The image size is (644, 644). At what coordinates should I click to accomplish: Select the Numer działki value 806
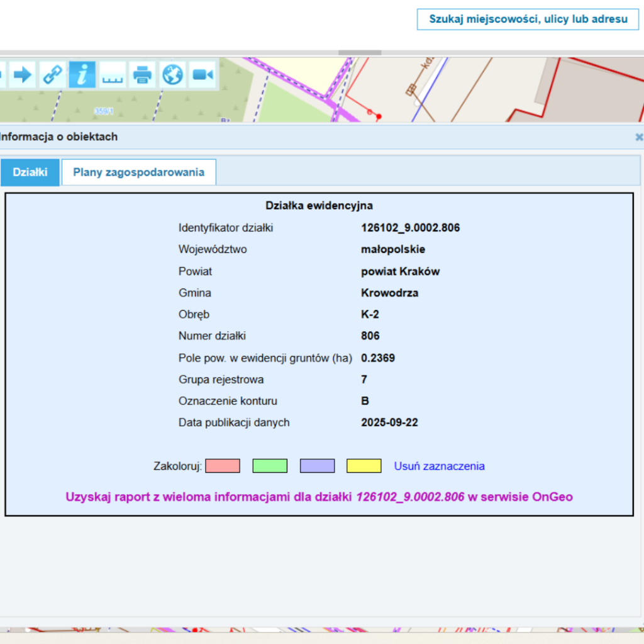(x=370, y=336)
